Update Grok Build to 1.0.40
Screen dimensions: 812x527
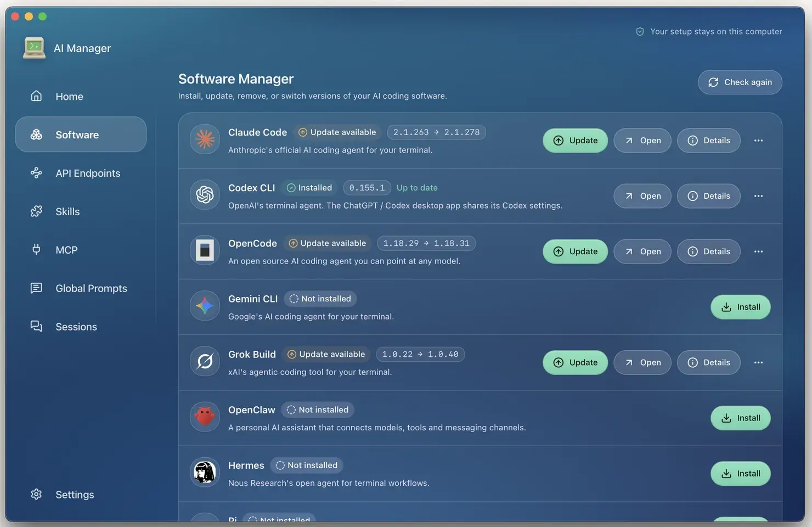pyautogui.click(x=575, y=362)
